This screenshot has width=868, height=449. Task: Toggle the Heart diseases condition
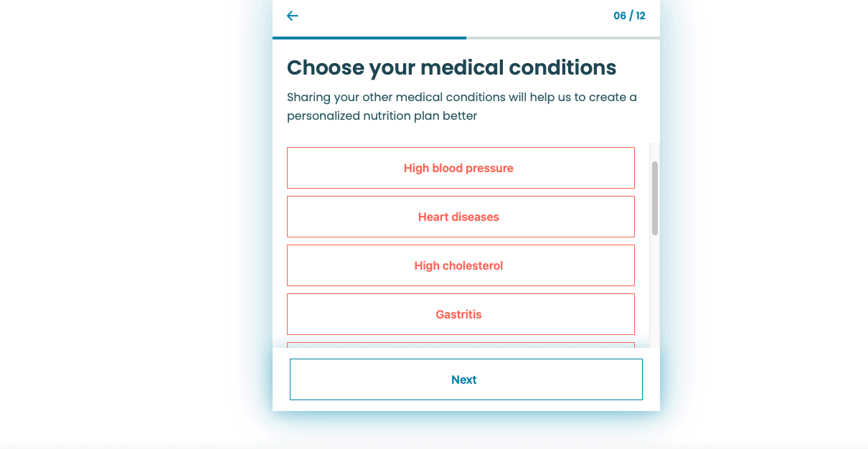[x=461, y=217]
